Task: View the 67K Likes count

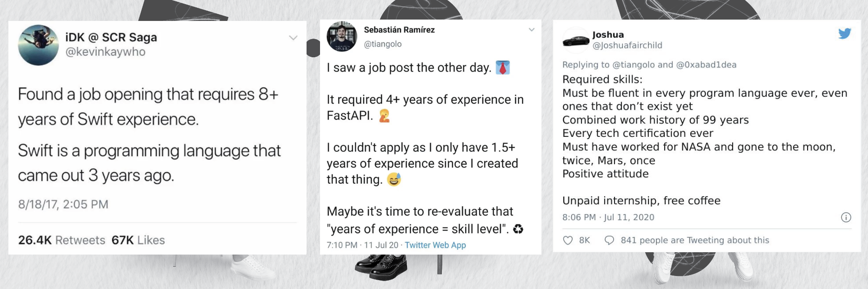Action: tap(138, 240)
